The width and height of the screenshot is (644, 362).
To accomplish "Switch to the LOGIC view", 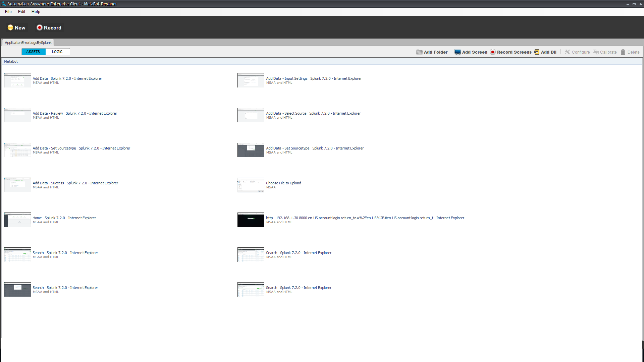I will coord(57,52).
